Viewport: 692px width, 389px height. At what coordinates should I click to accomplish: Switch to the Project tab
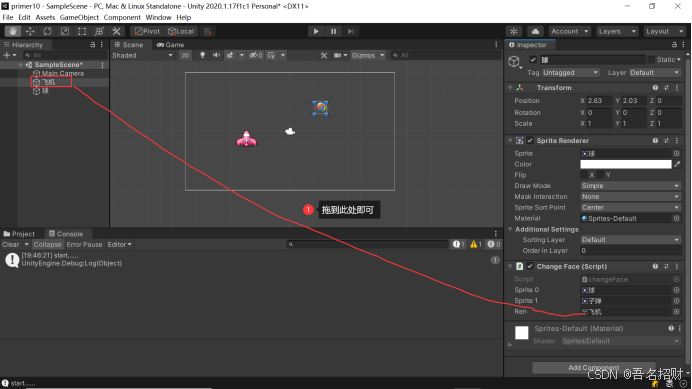[19, 234]
